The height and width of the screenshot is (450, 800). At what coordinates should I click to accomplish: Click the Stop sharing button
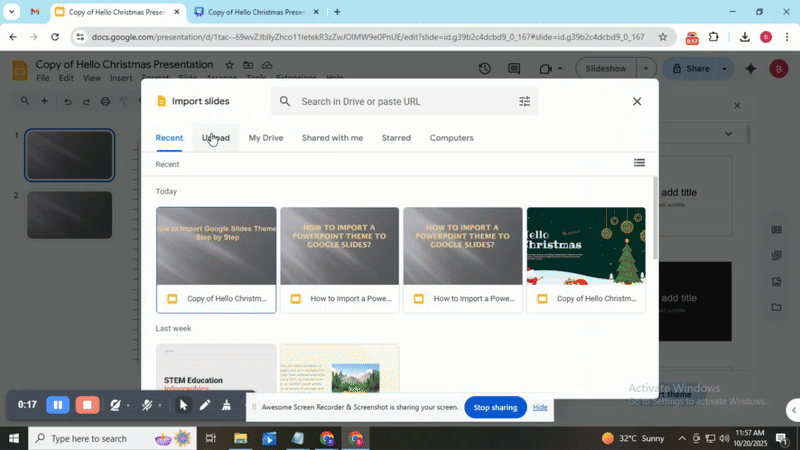[495, 407]
